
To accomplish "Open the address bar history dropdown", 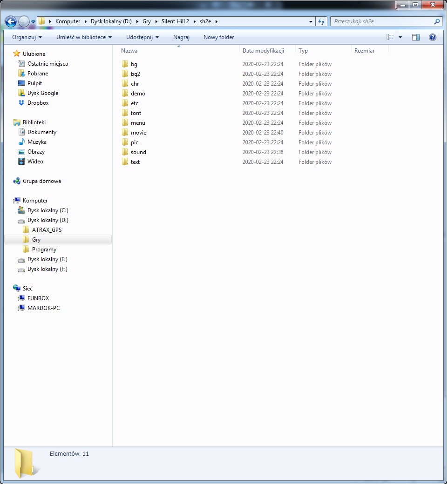I will click(311, 21).
